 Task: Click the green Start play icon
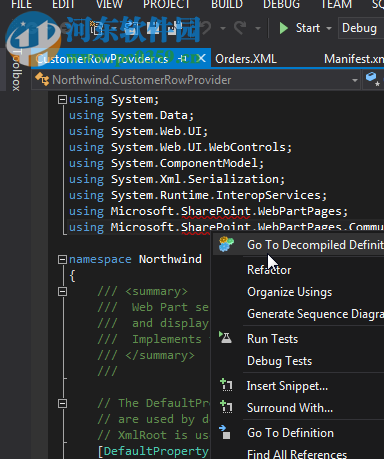pyautogui.click(x=284, y=28)
